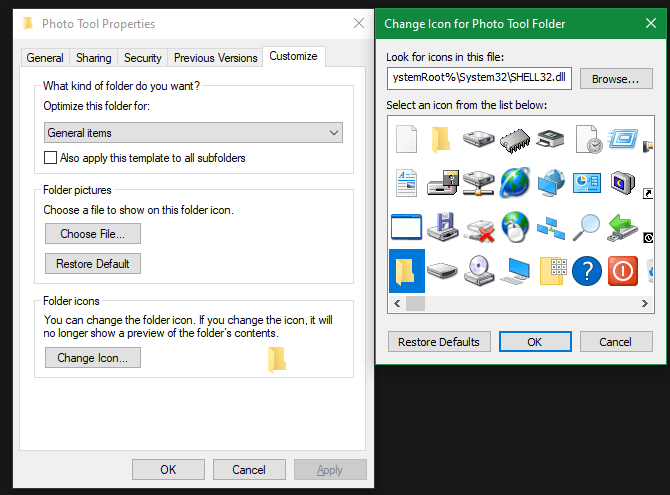This screenshot has height=495, width=670.
Task: Pick the blue question mark help icon
Action: click(588, 270)
